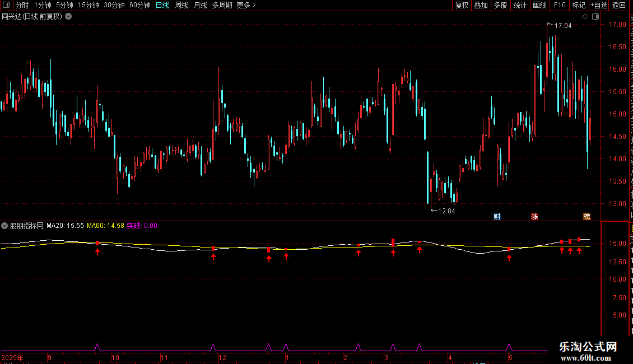Activate the 画线 drawing tools
Screen dimensions: 633x364
click(540, 5)
